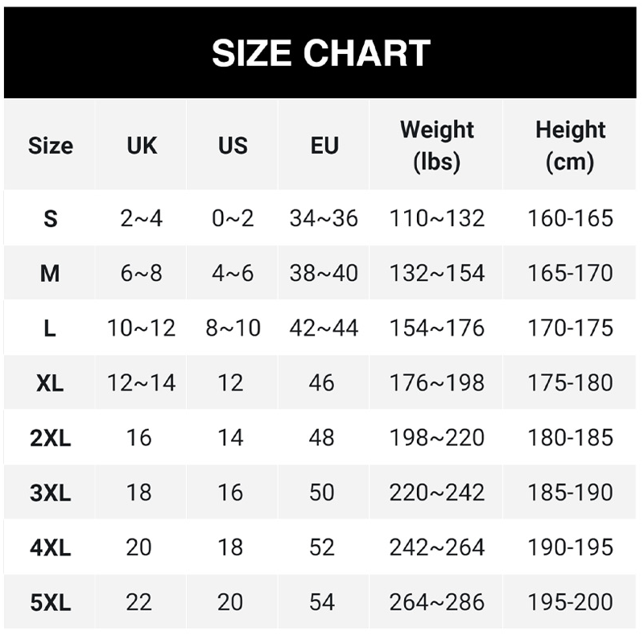Select the S size row label
This screenshot has height=644, width=644.
50,218
